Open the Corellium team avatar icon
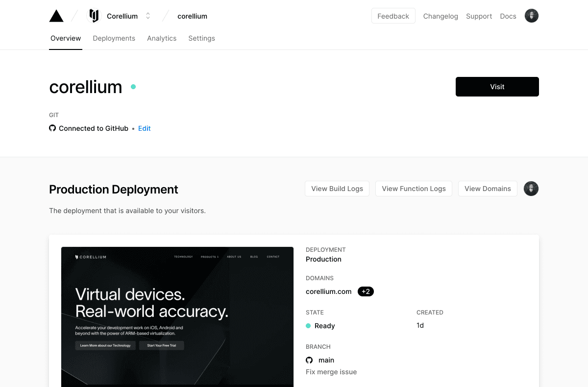 (x=94, y=16)
